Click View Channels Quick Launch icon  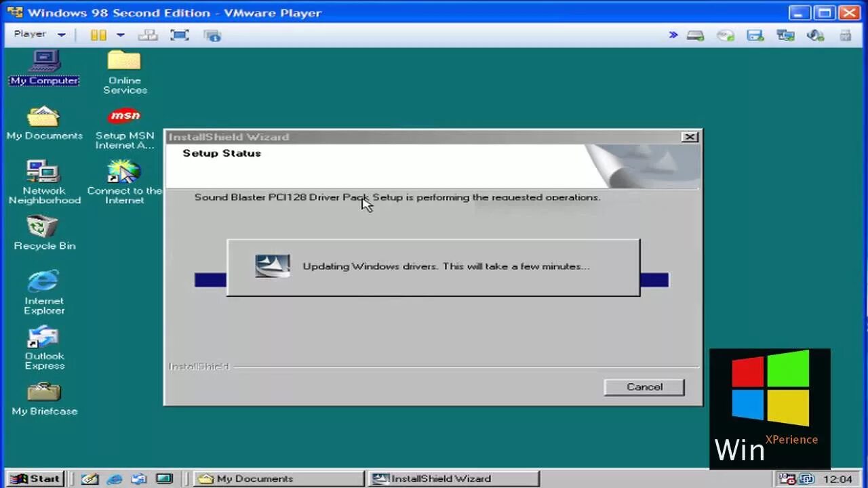[x=164, y=479]
